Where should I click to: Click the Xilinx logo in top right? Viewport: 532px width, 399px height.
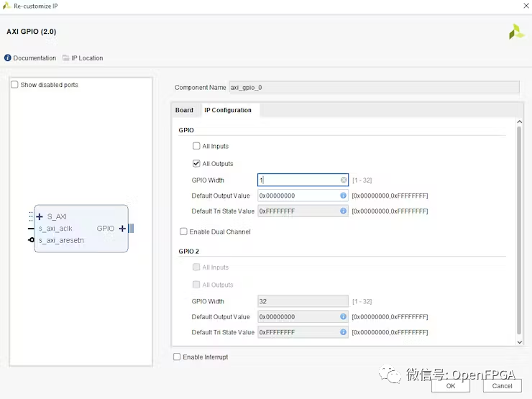(516, 32)
